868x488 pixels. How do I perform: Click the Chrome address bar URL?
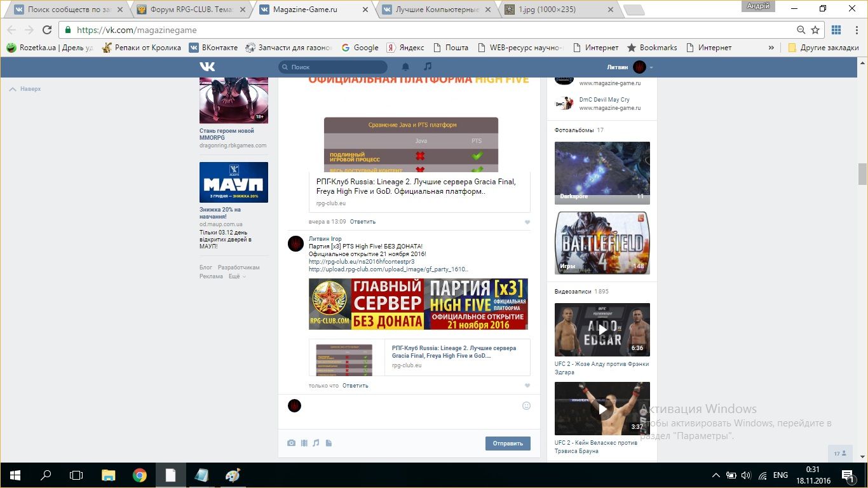point(137,30)
